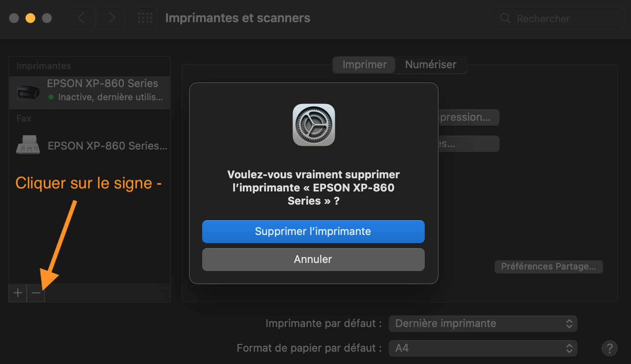Image resolution: width=631 pixels, height=364 pixels.
Task: Click the System Preferences gear icon in dialog
Action: point(314,125)
